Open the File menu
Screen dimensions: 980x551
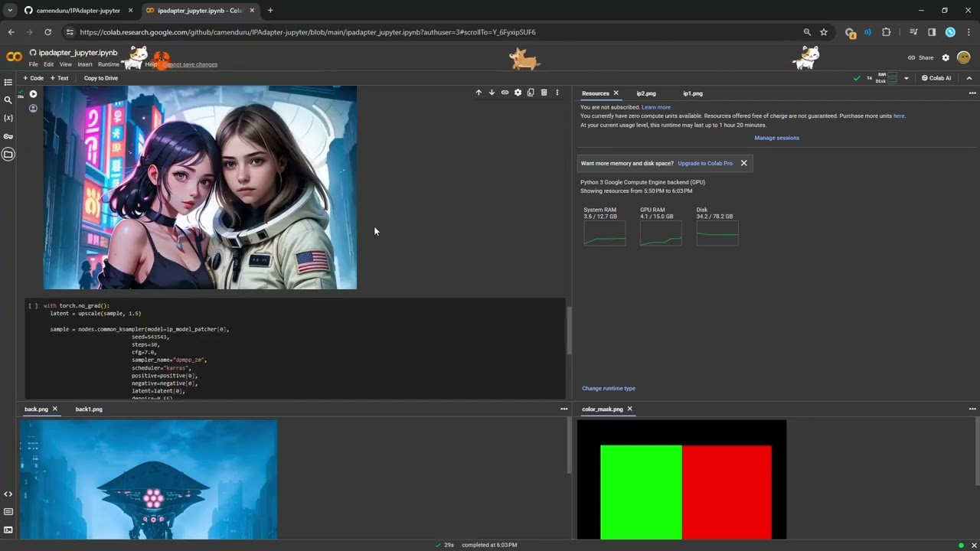point(34,64)
